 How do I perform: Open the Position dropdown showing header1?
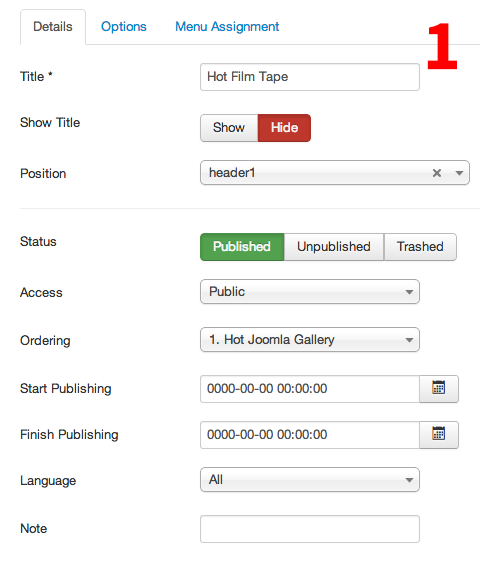(335, 173)
